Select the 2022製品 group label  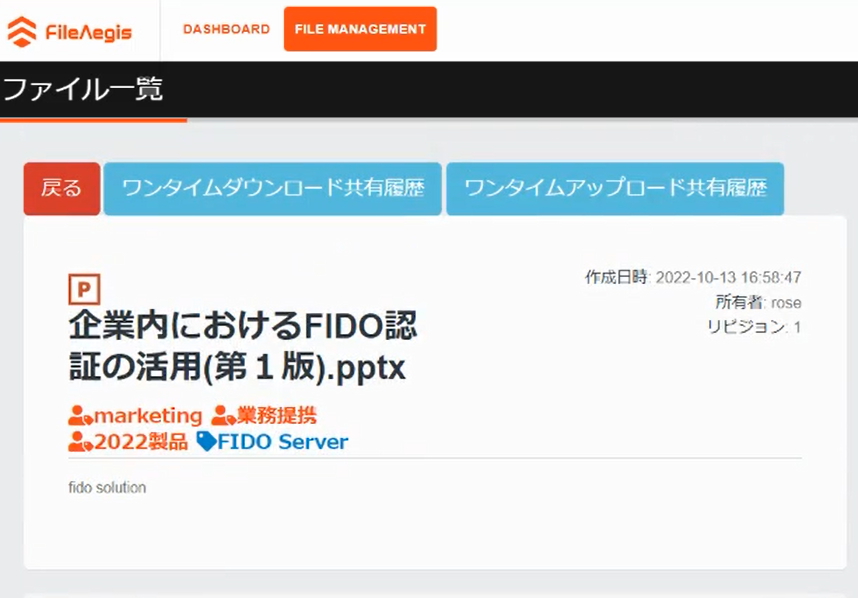[x=141, y=442]
